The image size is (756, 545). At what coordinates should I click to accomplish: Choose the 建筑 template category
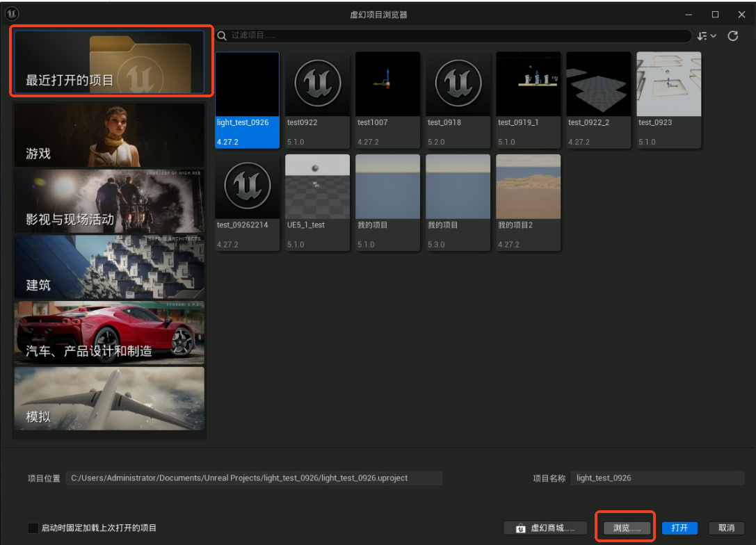tap(109, 267)
